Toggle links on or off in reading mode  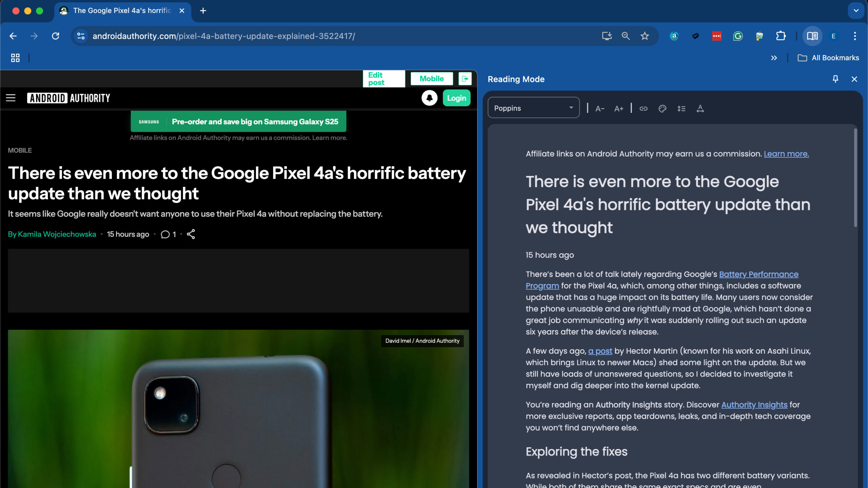(x=643, y=109)
